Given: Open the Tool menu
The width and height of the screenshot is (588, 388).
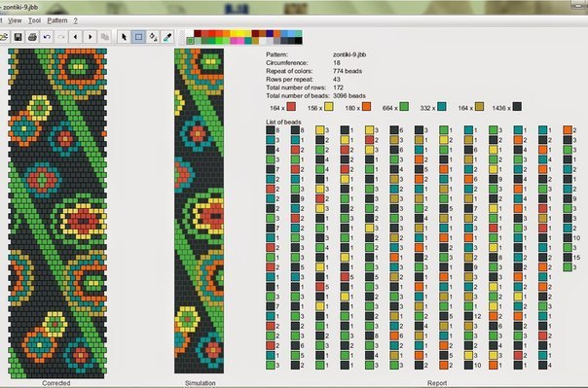Looking at the screenshot, I should pyautogui.click(x=34, y=20).
